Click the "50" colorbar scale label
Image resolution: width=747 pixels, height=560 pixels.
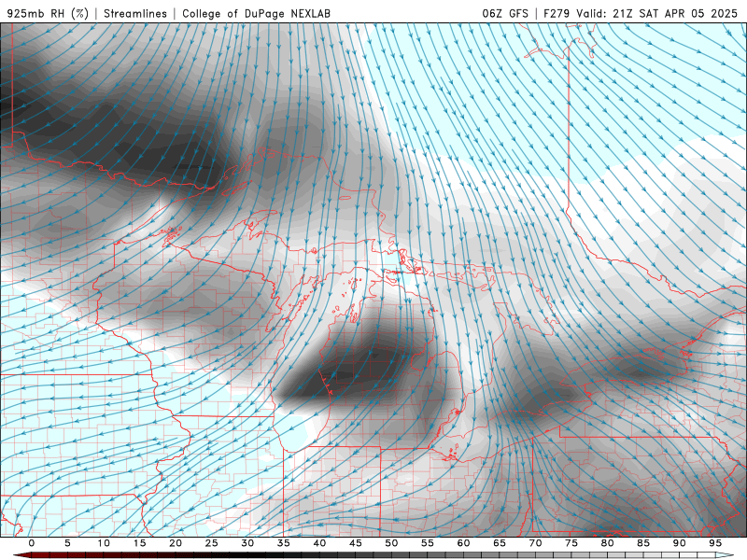391,543
